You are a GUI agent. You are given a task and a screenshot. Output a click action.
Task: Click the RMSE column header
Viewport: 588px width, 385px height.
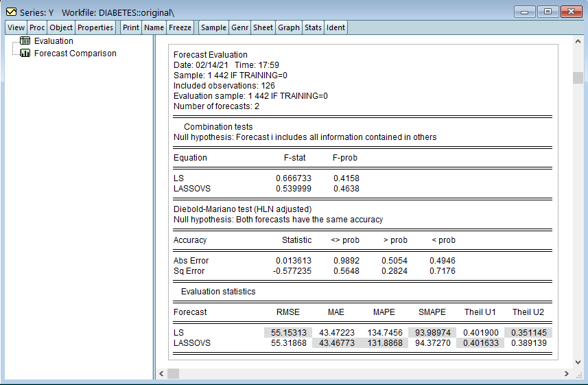point(288,312)
